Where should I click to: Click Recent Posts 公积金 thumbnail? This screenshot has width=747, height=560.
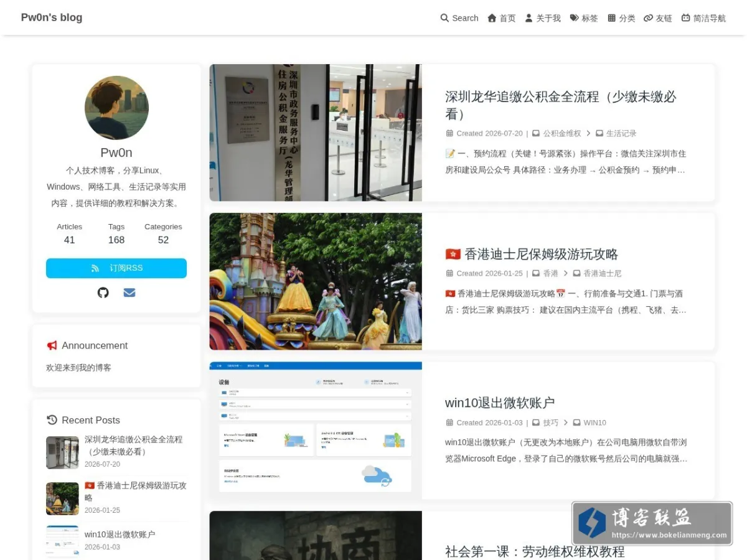tap(62, 452)
